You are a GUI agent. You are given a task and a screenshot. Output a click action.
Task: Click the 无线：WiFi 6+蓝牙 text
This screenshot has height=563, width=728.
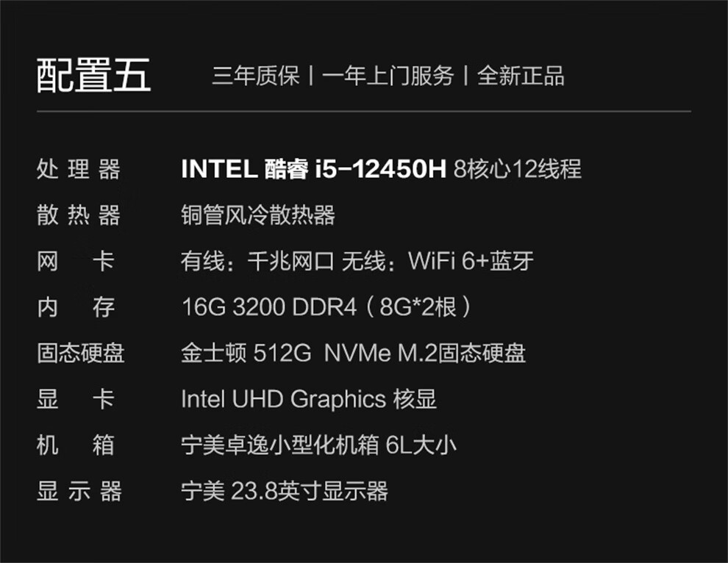[x=438, y=261]
